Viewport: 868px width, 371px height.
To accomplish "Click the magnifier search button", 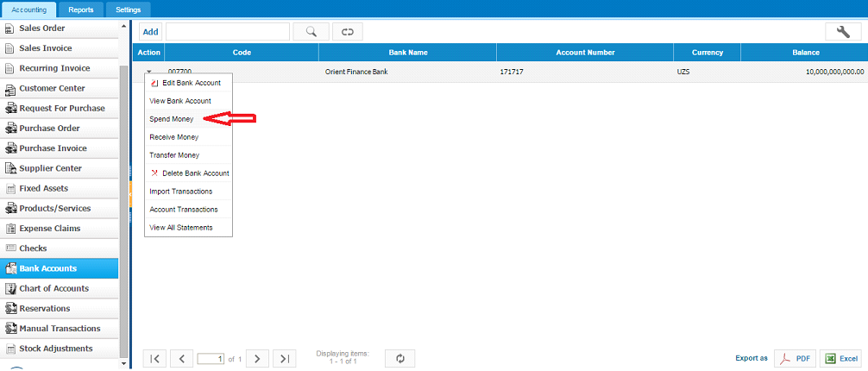I will [x=311, y=32].
